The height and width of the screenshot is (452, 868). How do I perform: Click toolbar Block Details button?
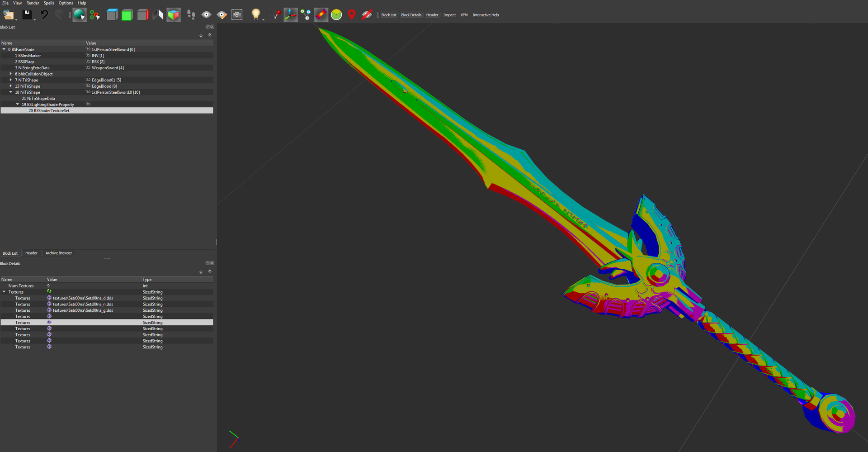tap(411, 15)
